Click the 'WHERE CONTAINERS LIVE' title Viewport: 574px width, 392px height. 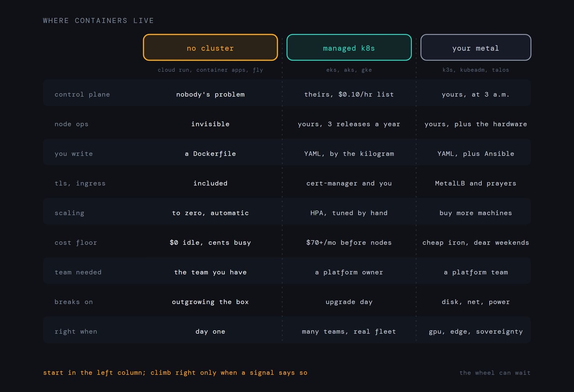tap(98, 21)
